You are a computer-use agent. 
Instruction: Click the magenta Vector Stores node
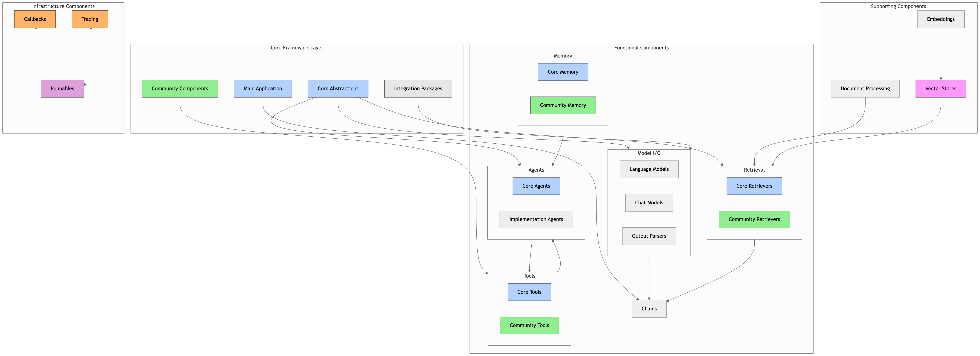tap(941, 89)
